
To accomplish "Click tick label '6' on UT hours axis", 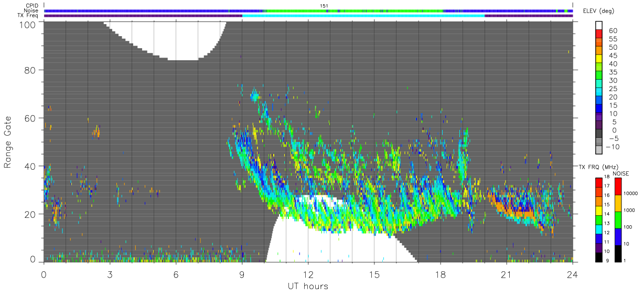I will [176, 274].
